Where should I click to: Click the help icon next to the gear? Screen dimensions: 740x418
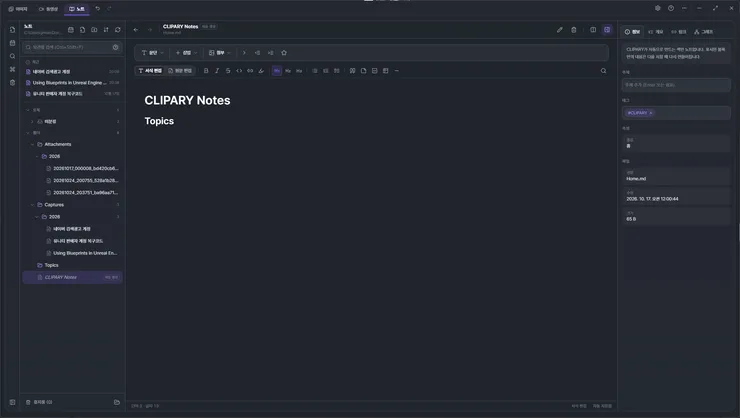671,8
